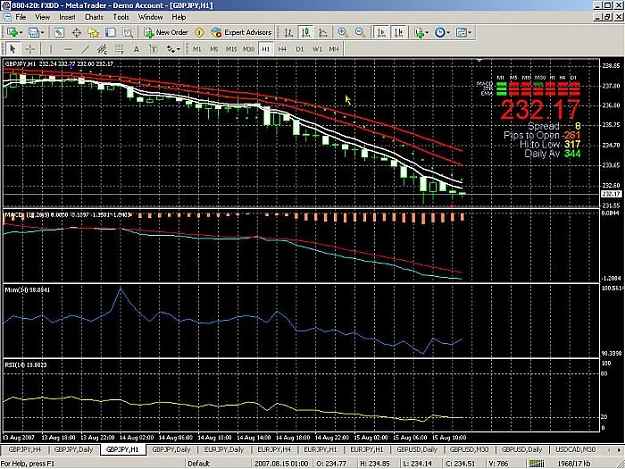Launch MetaEditor via yellow diamond icon
Screen dimensions: 625x469
(x=199, y=32)
